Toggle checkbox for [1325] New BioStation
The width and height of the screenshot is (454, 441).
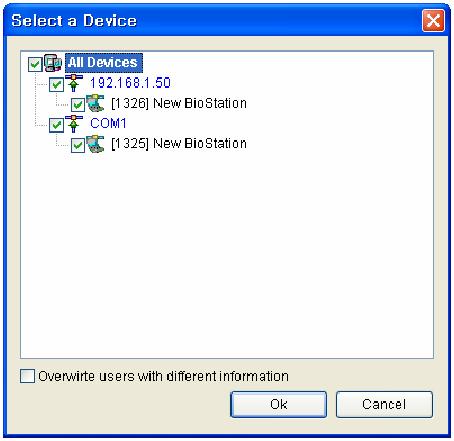78,145
